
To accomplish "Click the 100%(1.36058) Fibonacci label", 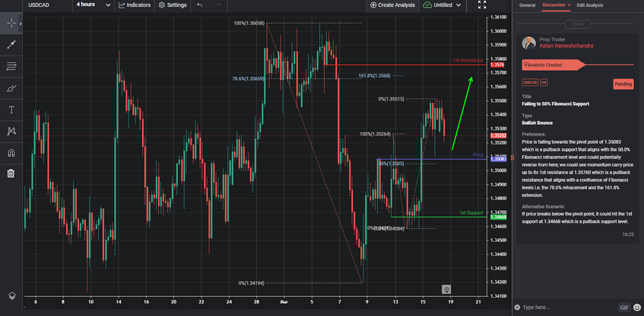I will tap(249, 24).
